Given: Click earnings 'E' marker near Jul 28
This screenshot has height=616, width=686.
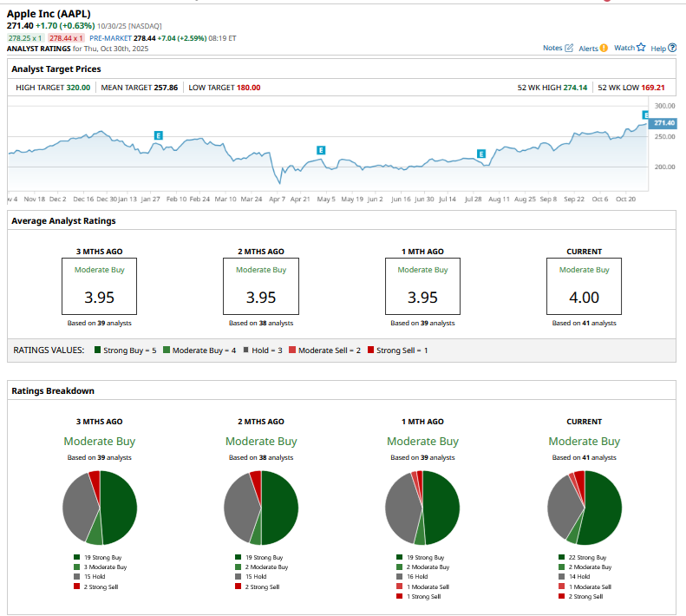Looking at the screenshot, I should (480, 154).
